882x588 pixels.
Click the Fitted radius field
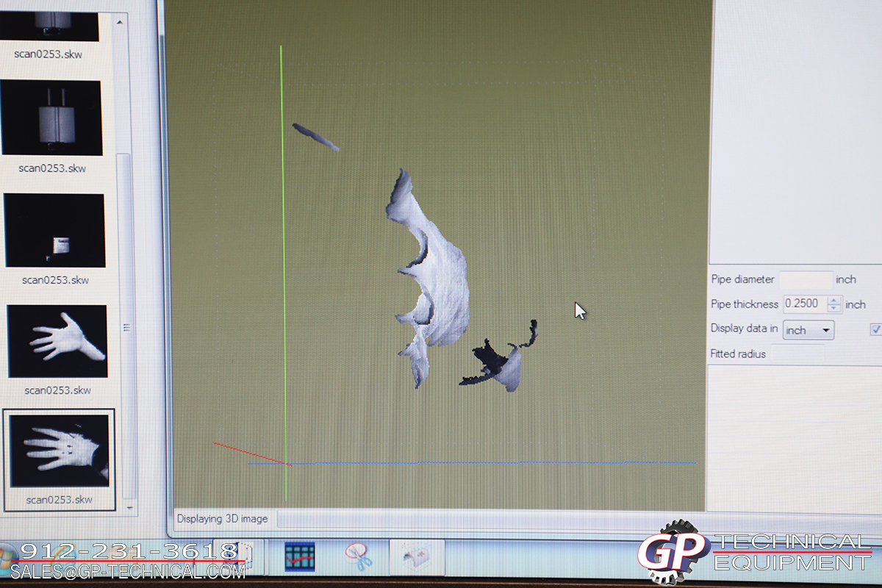point(797,354)
